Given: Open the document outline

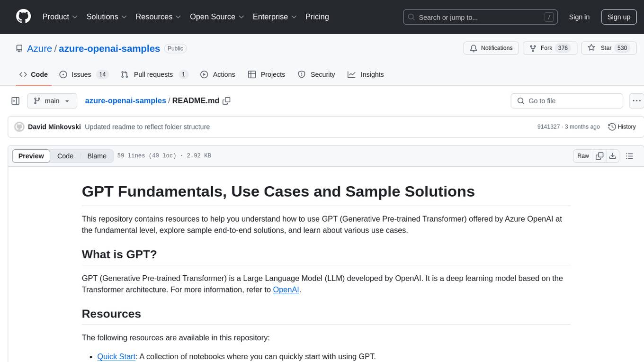Looking at the screenshot, I should pyautogui.click(x=629, y=156).
